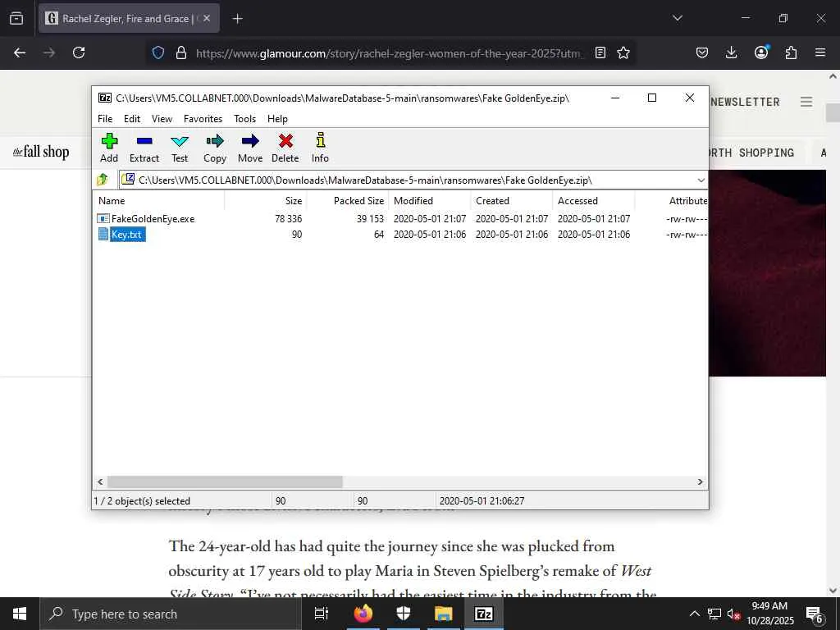Image resolution: width=840 pixels, height=630 pixels.
Task: Open Windows Security shield taskbar icon
Action: click(x=404, y=614)
